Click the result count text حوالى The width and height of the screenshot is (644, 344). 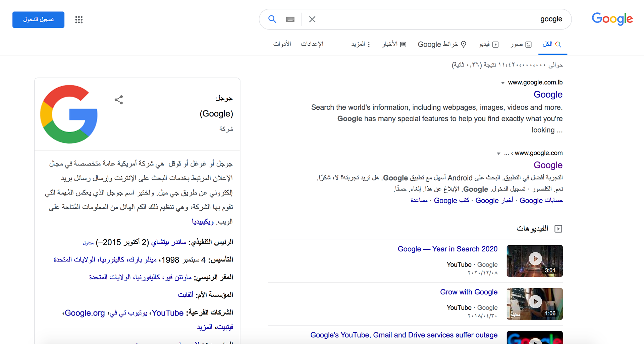(x=507, y=65)
